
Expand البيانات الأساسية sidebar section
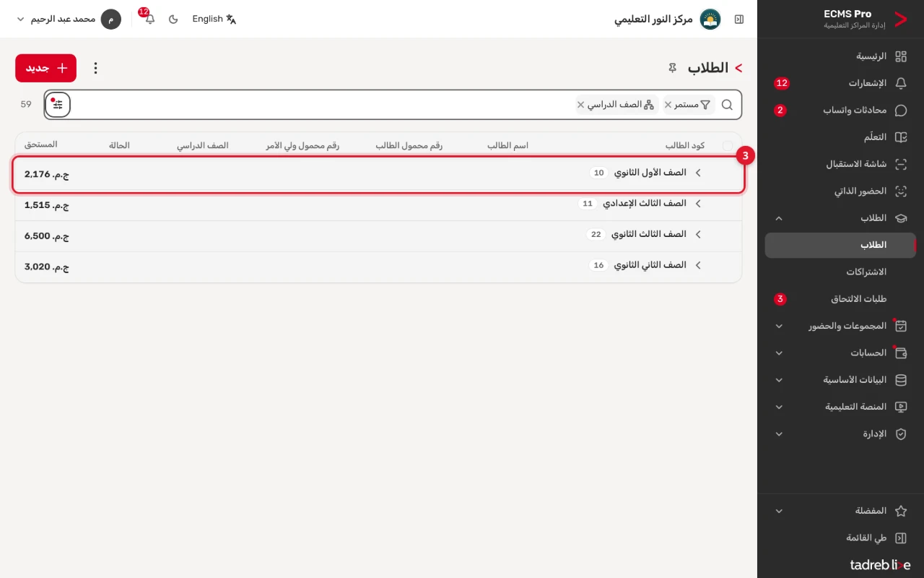(x=779, y=380)
